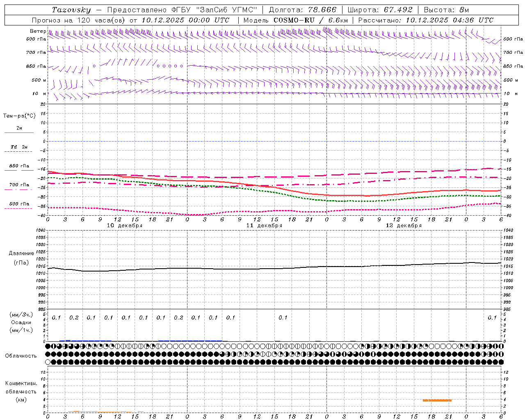Click the (гПа) unit under Давление

click(x=21, y=262)
